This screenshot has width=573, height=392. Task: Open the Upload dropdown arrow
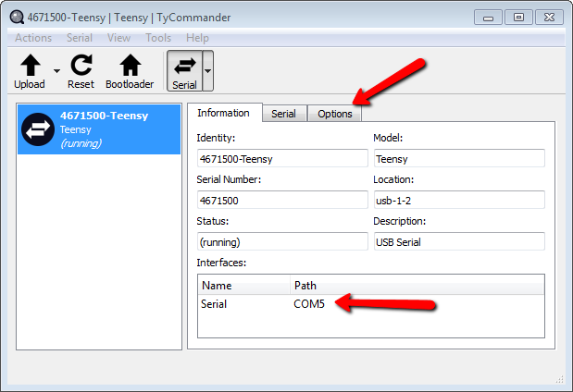tap(56, 71)
